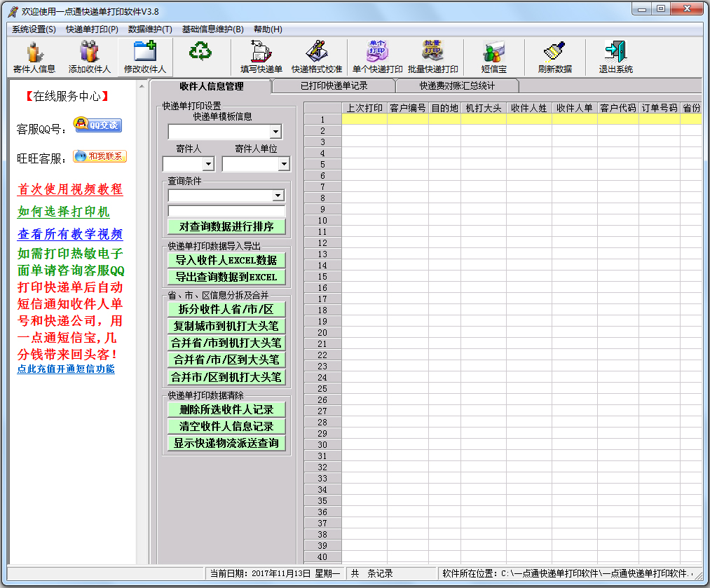Click the QQ交谈 chat icon button
Image resolution: width=710 pixels, height=588 pixels.
tap(98, 125)
